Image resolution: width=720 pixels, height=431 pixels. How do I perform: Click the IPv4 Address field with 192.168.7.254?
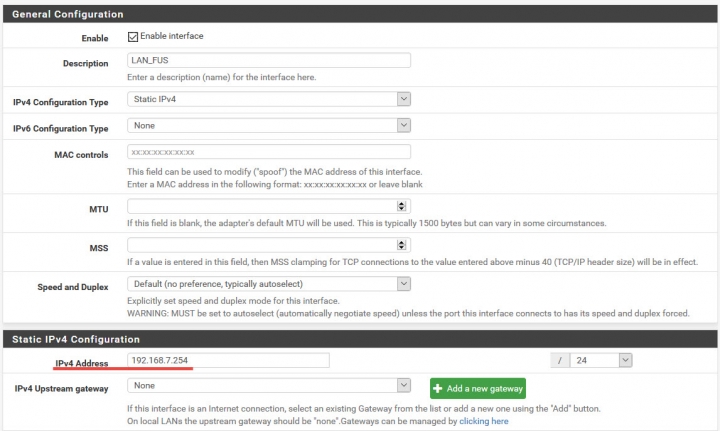click(x=228, y=360)
